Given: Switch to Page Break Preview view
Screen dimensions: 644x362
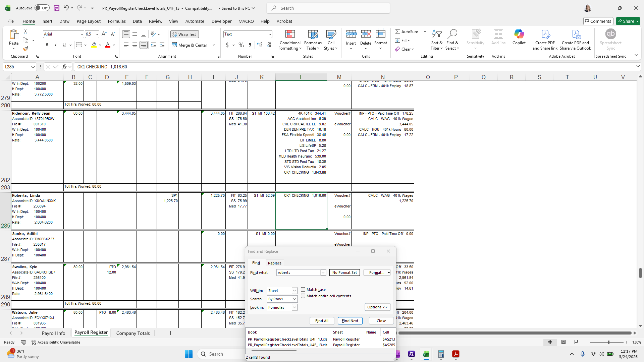Looking at the screenshot, I should coord(577,342).
